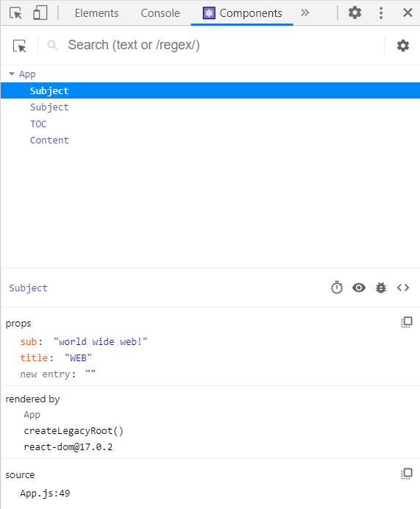The height and width of the screenshot is (509, 420).
Task: Switch to the Console tab
Action: (160, 13)
